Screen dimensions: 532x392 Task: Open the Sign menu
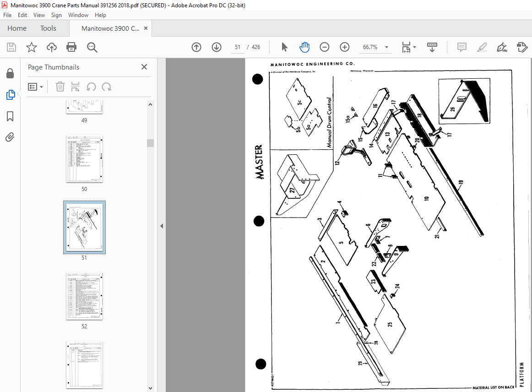point(56,15)
